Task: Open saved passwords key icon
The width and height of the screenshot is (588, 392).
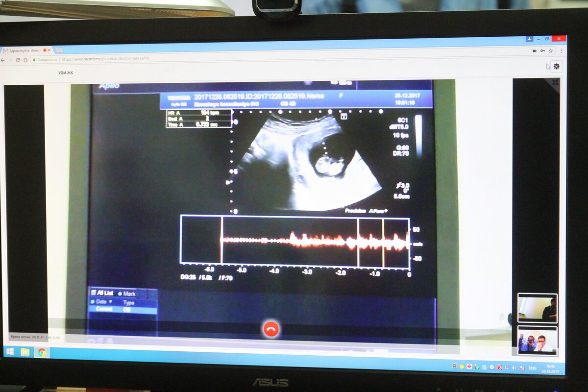Action: tap(542, 50)
